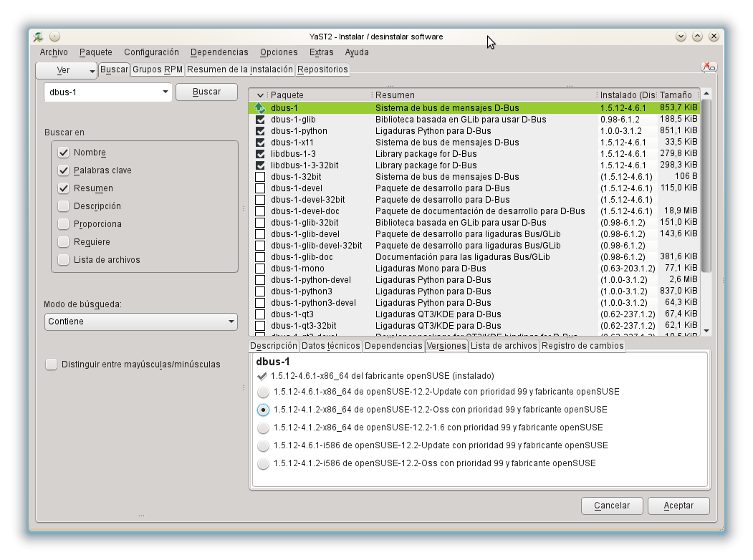
Task: Open the Archivo menu
Action: coord(54,52)
